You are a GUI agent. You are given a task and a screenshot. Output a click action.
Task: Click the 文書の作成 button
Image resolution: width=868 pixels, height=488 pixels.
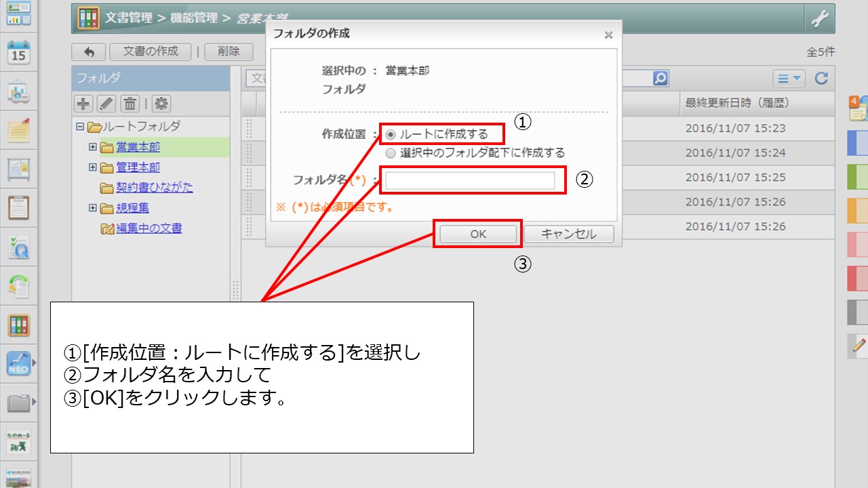point(151,52)
